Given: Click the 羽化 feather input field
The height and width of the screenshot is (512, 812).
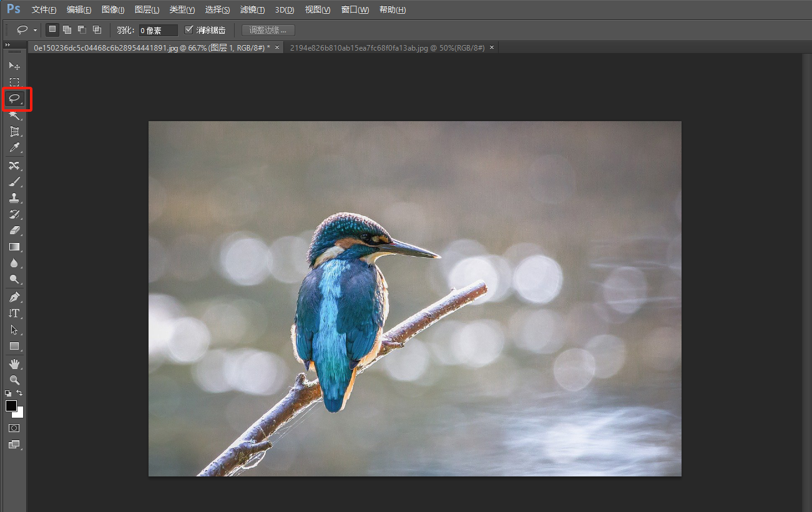Looking at the screenshot, I should click(x=158, y=30).
